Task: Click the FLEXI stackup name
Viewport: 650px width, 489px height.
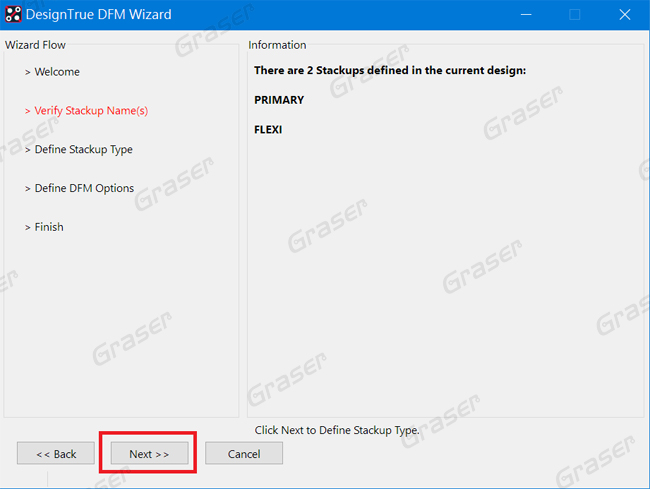Action: click(268, 130)
